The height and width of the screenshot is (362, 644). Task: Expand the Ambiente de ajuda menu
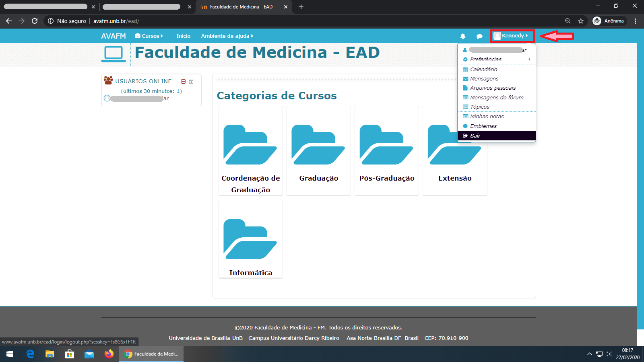tap(227, 36)
